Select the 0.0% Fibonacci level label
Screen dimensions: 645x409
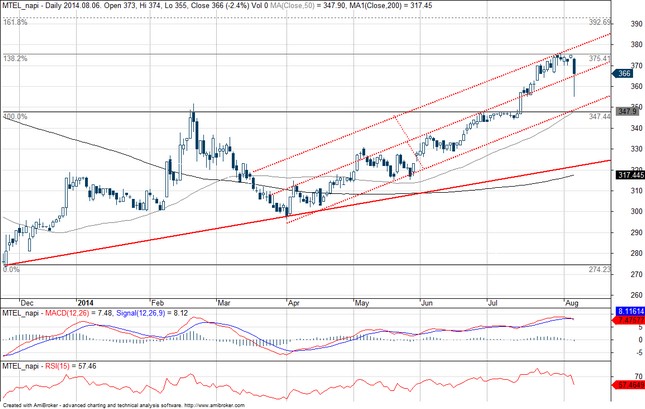pyautogui.click(x=12, y=270)
